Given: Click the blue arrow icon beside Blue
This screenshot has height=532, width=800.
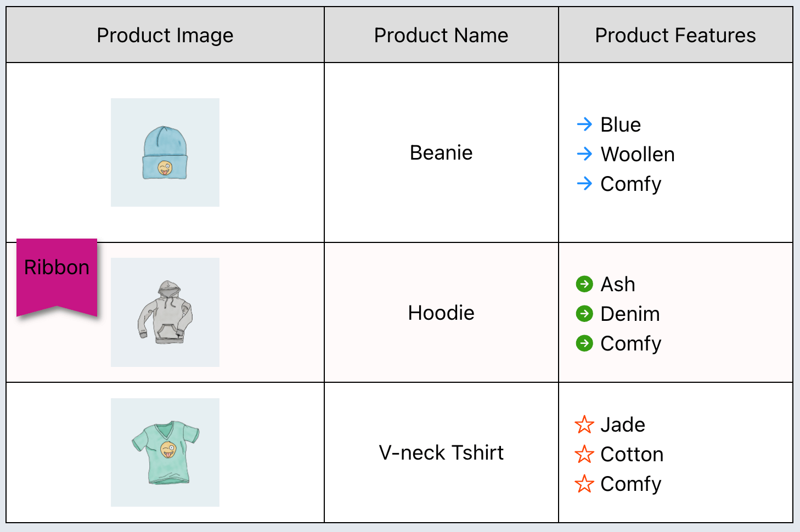Looking at the screenshot, I should pos(584,124).
